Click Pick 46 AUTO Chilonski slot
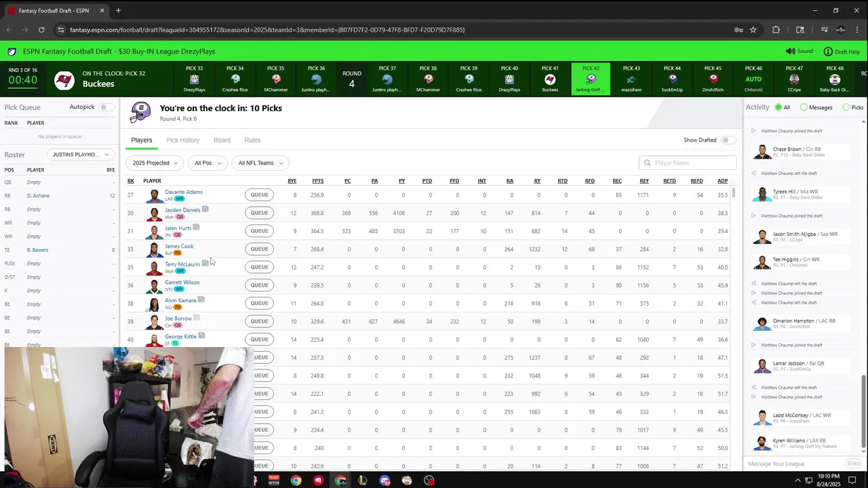Viewport: 868px width, 488px height. [x=753, y=79]
